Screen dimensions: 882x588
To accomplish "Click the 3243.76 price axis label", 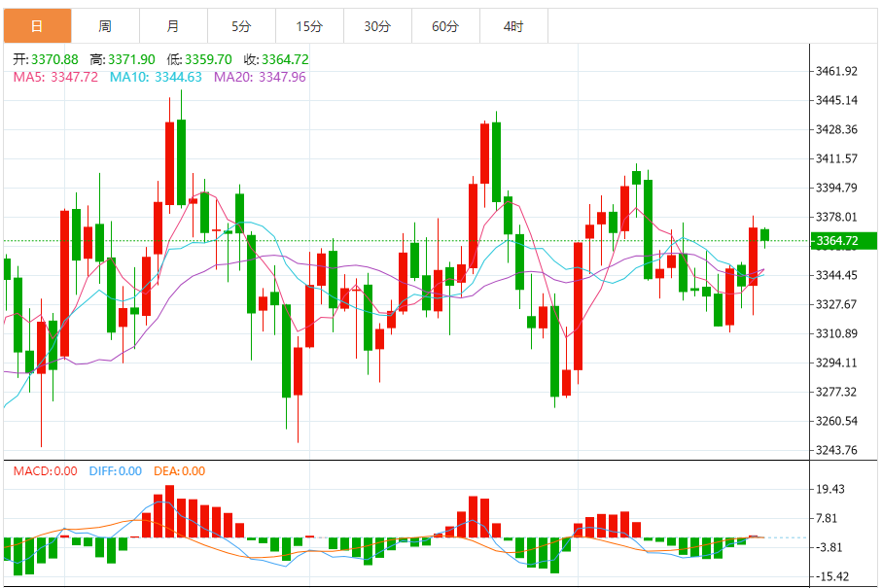I will pyautogui.click(x=836, y=450).
